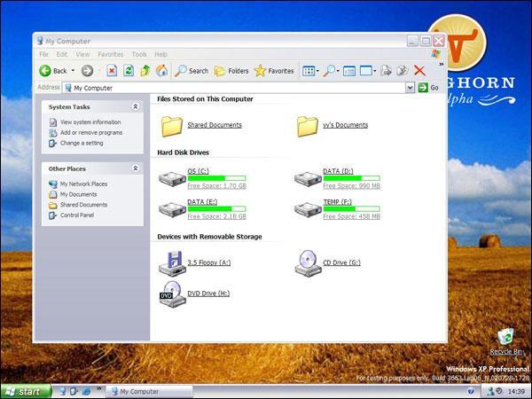532x399 pixels.
Task: Open the Search pane from toolbar
Action: [192, 71]
